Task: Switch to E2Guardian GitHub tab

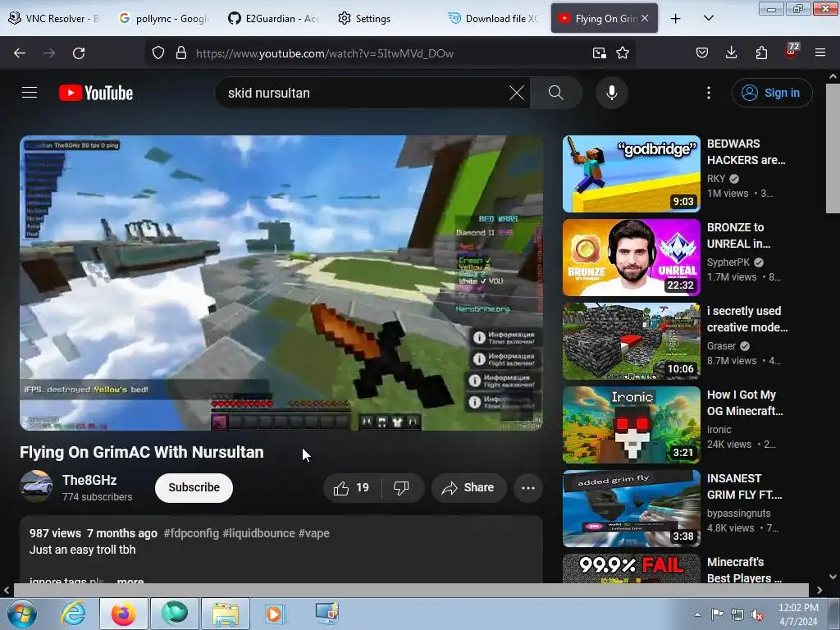Action: click(273, 18)
